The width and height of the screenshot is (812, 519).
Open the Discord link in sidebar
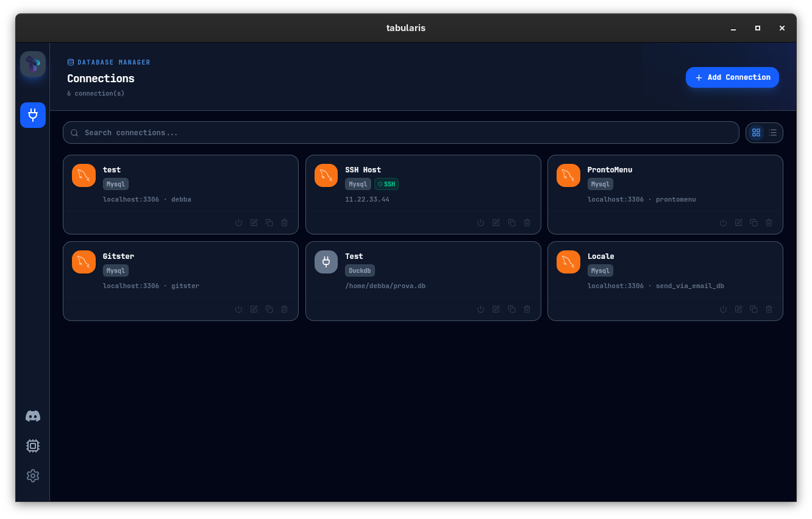(x=33, y=416)
